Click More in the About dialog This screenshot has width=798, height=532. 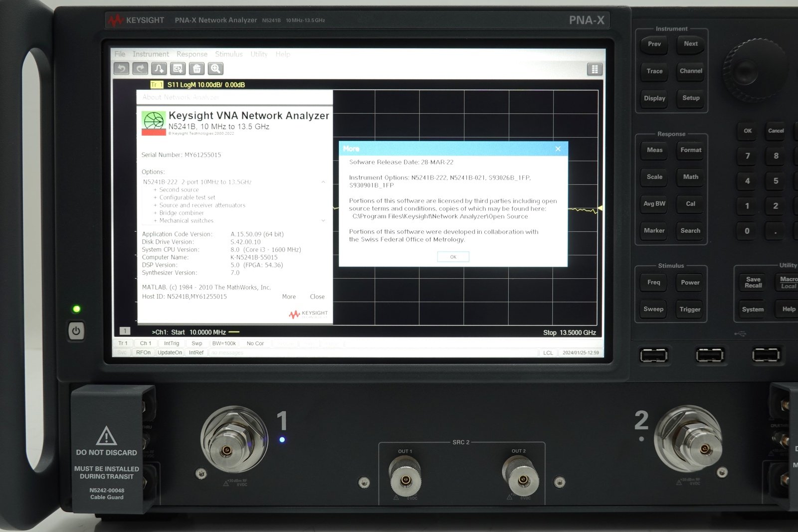289,297
